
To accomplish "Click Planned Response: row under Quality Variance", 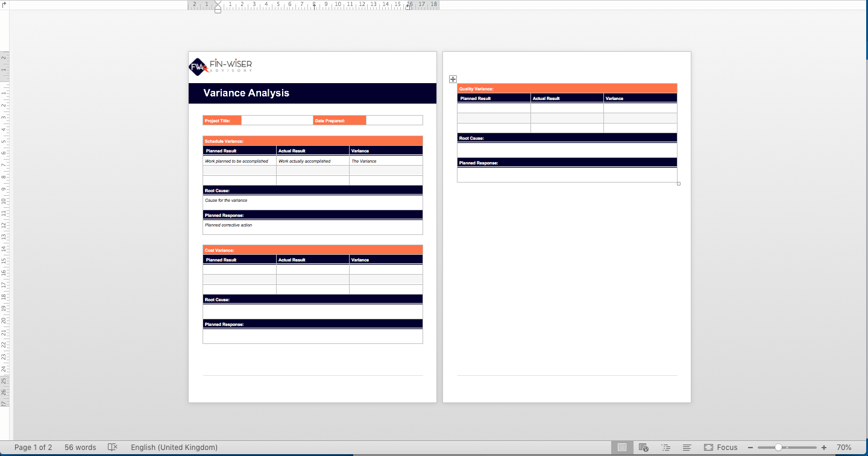I will (x=567, y=163).
